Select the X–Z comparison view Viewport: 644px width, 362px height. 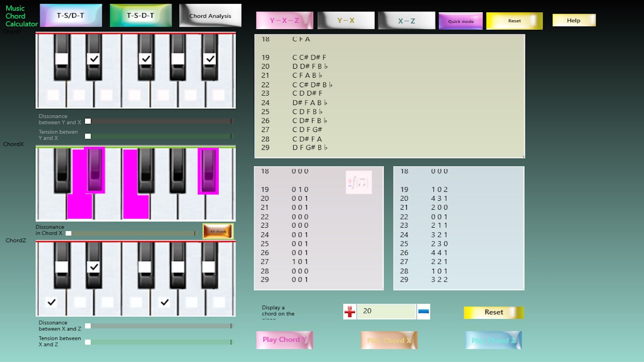tap(406, 20)
